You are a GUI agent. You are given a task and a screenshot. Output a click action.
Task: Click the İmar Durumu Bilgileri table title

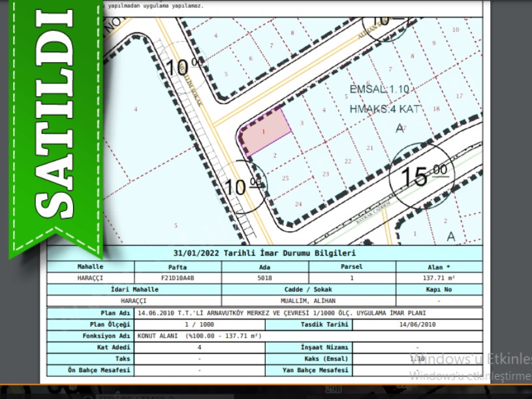pyautogui.click(x=264, y=254)
